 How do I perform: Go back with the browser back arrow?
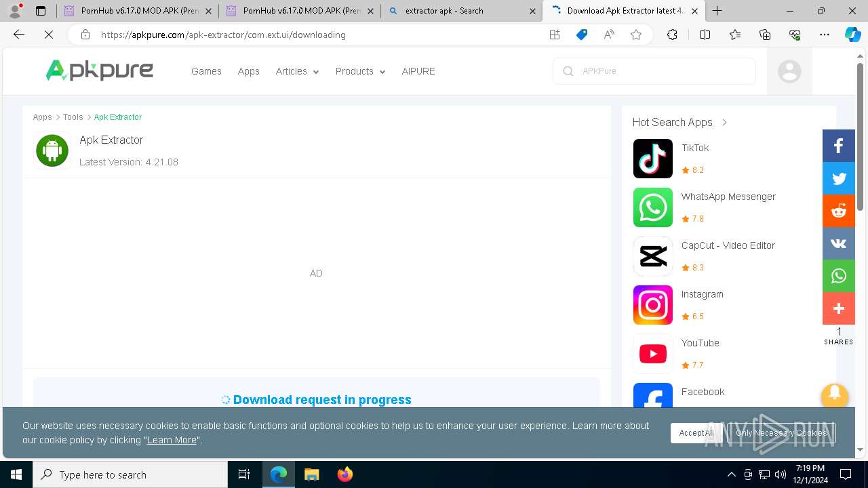click(x=19, y=35)
